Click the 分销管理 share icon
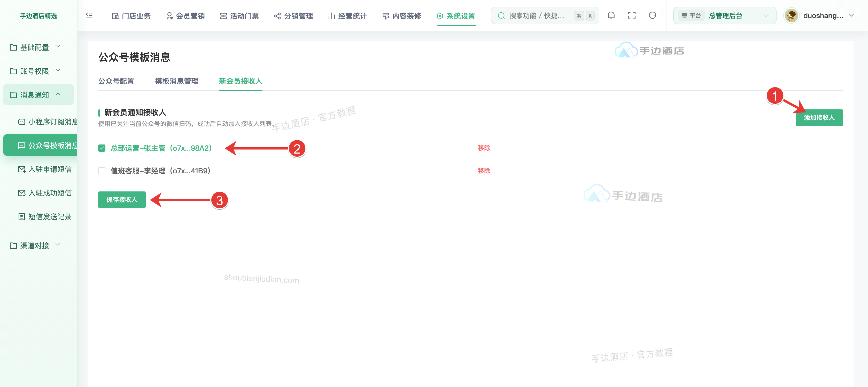 (277, 16)
